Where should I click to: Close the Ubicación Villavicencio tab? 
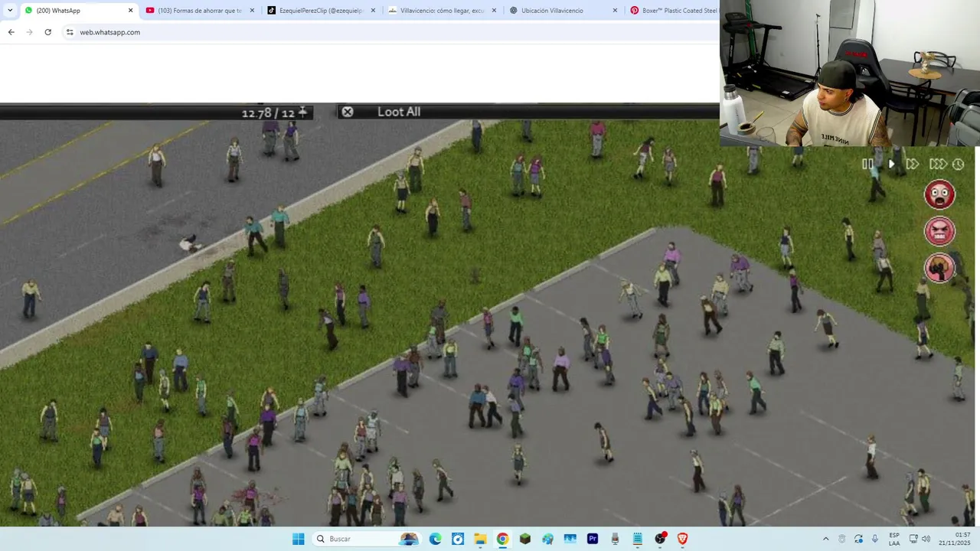[615, 11]
